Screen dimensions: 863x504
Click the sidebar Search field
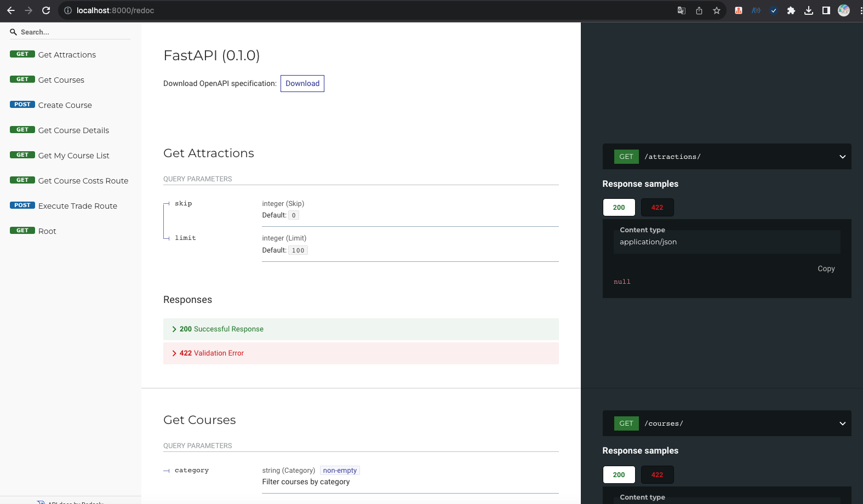click(x=70, y=32)
